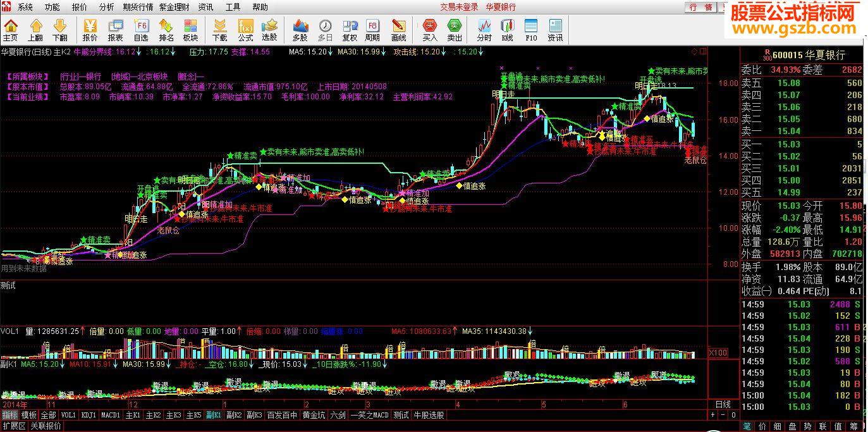This screenshot has height=432, width=868.
Task: Go to 主页 home toolbar icon
Action: click(11, 30)
